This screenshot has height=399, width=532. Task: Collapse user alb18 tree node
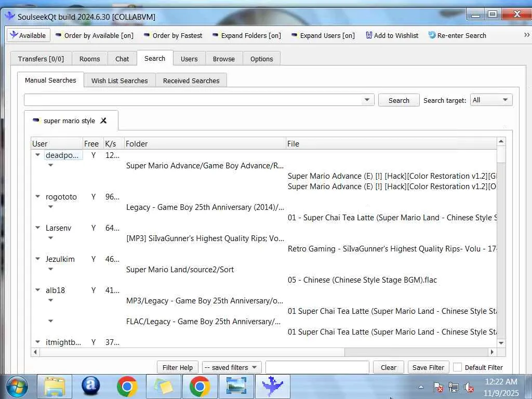click(37, 290)
